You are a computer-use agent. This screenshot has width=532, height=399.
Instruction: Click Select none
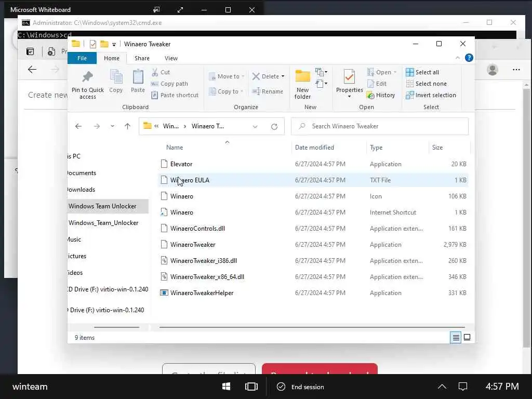click(x=426, y=84)
